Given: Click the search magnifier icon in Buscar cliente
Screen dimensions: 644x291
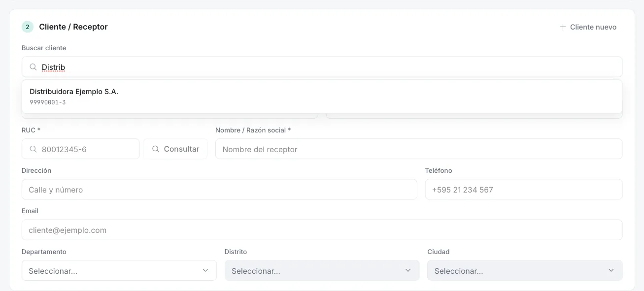Looking at the screenshot, I should (33, 67).
